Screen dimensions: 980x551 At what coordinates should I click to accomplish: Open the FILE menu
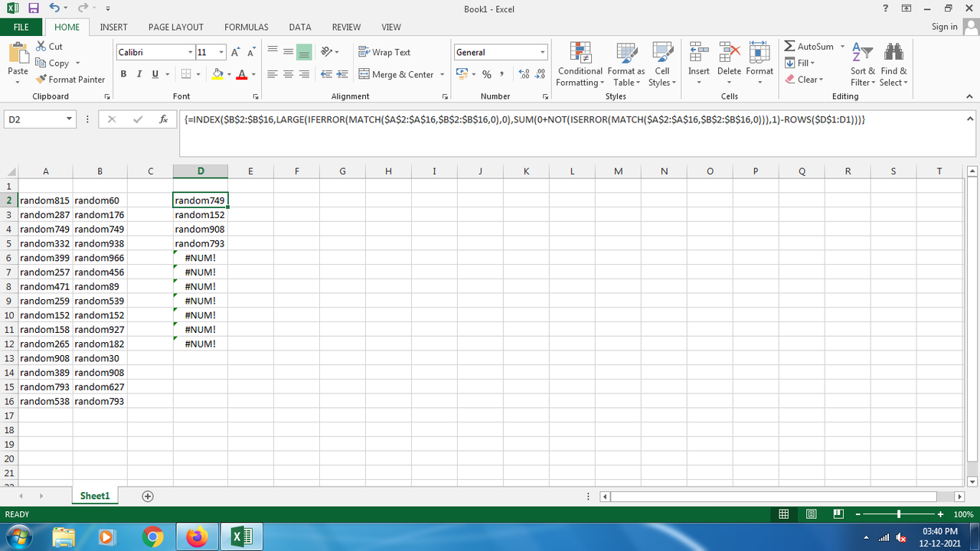(21, 27)
